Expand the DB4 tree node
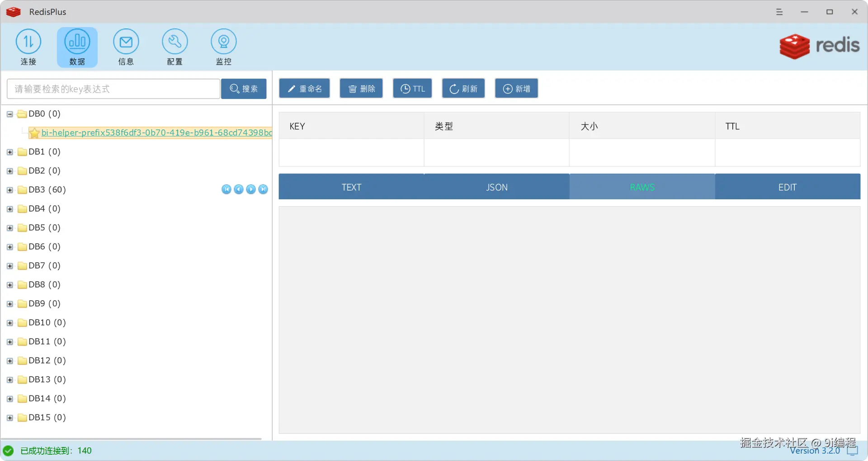868x461 pixels. pos(9,209)
